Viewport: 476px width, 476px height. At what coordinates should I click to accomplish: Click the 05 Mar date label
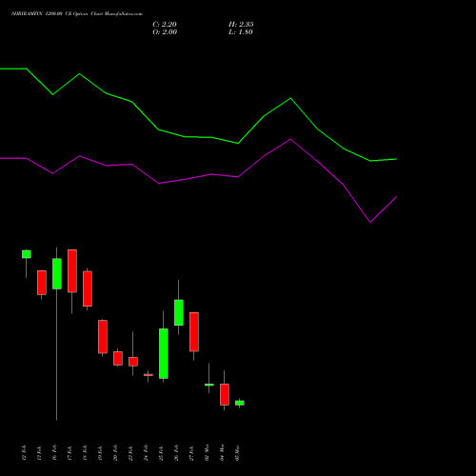[237, 453]
